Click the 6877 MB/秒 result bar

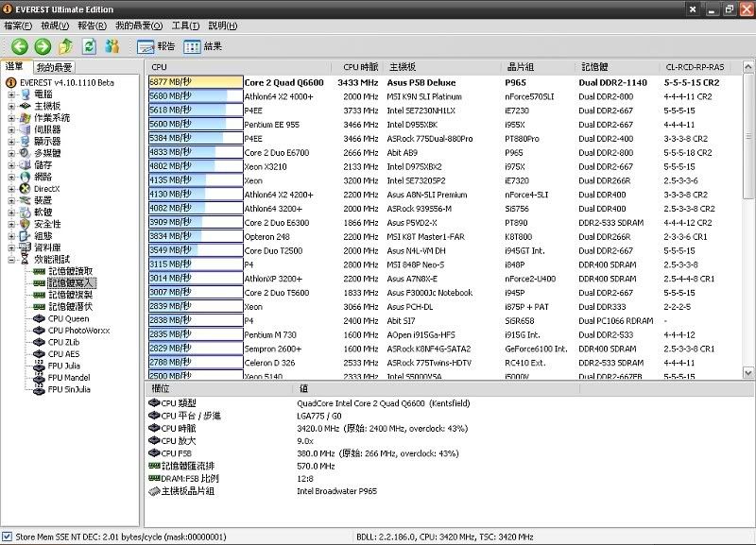(x=195, y=82)
